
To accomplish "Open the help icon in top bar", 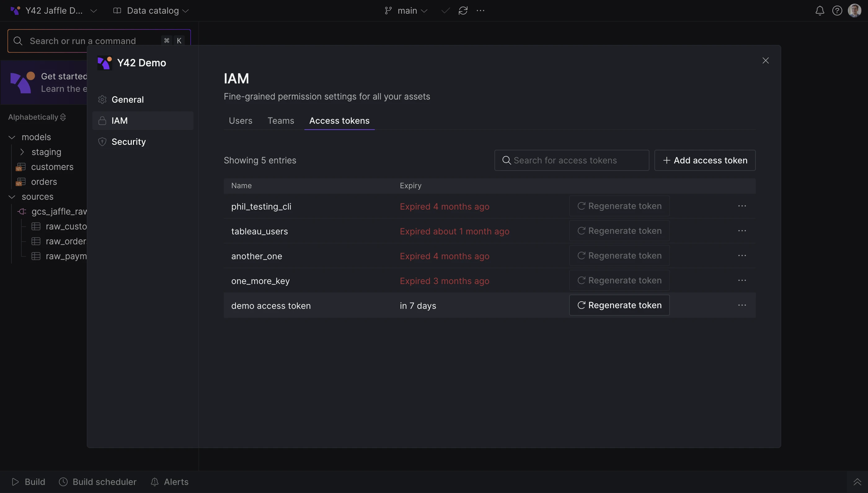I will coord(838,11).
